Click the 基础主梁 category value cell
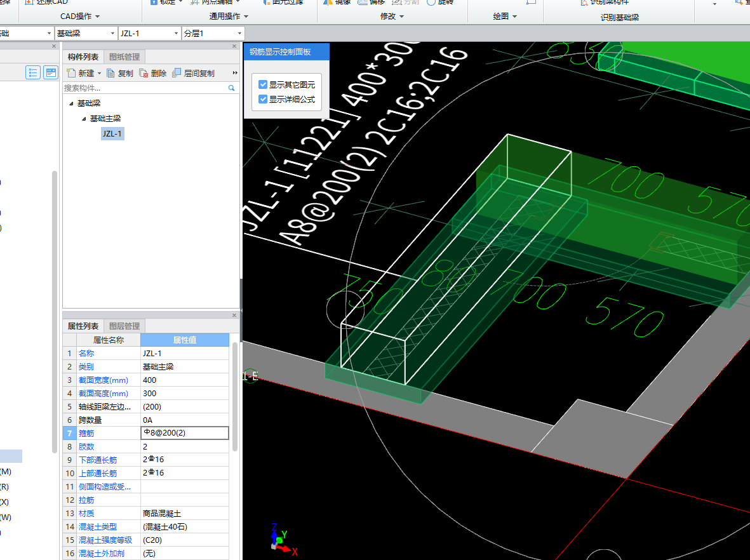 (x=185, y=367)
